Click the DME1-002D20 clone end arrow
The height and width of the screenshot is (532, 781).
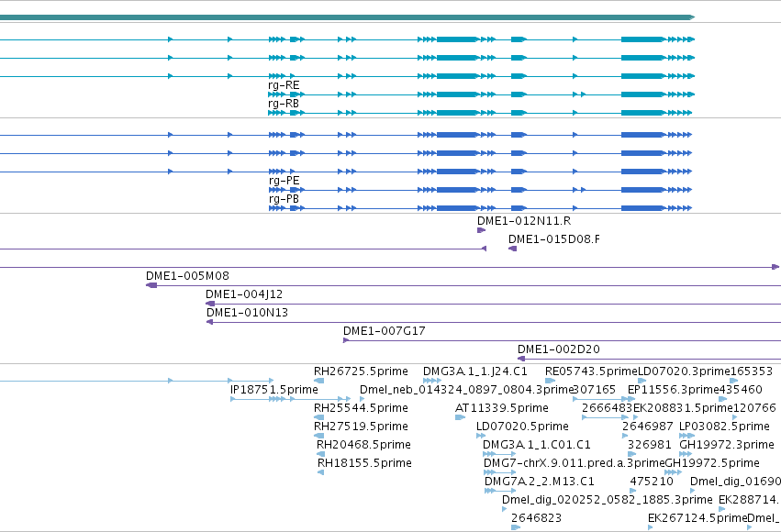521,359
